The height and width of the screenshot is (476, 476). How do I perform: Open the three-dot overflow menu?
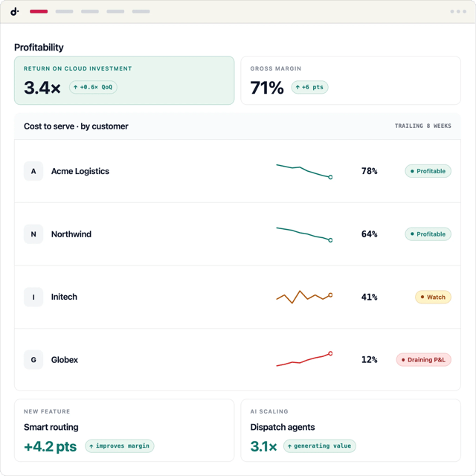click(x=458, y=12)
